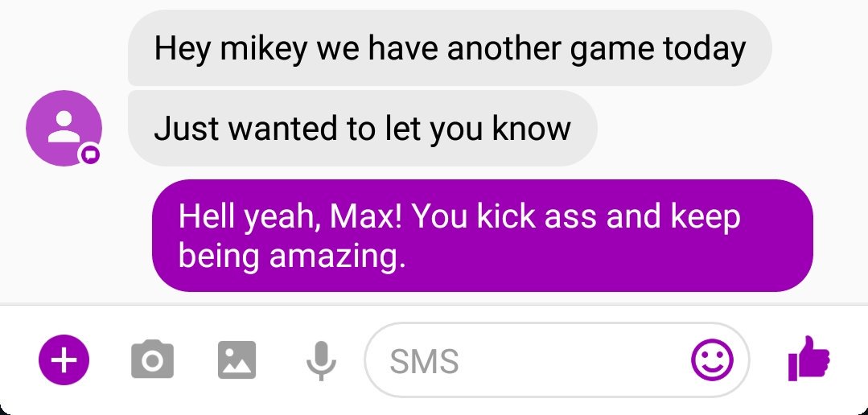868x415 pixels.
Task: Click the word "amazing." in the sent message
Action: 338,257
